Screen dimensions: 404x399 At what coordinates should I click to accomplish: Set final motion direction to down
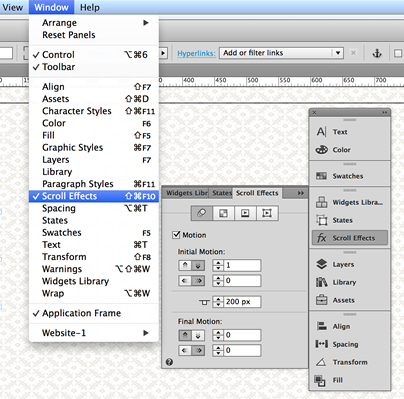pos(198,335)
